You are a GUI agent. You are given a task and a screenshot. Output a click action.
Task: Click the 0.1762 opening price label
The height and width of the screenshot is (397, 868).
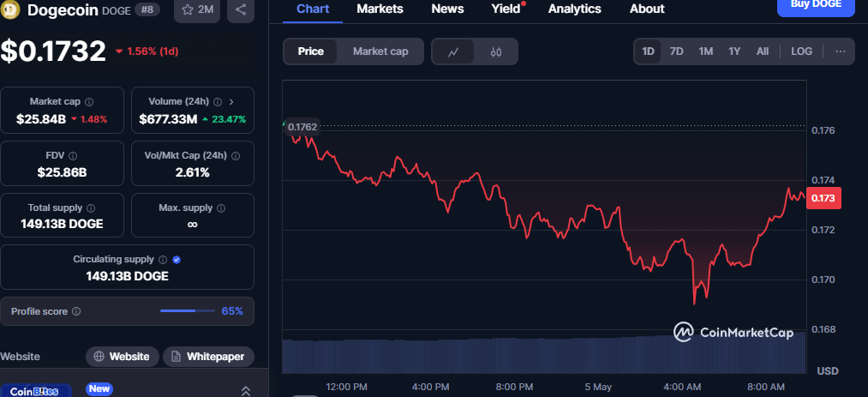pos(302,127)
